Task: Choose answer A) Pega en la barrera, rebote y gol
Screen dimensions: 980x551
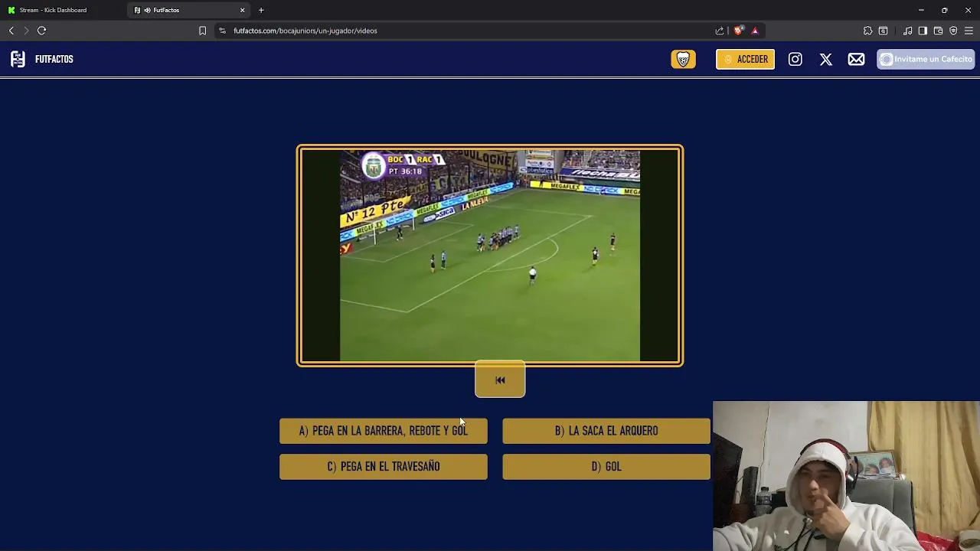Action: [x=383, y=431]
